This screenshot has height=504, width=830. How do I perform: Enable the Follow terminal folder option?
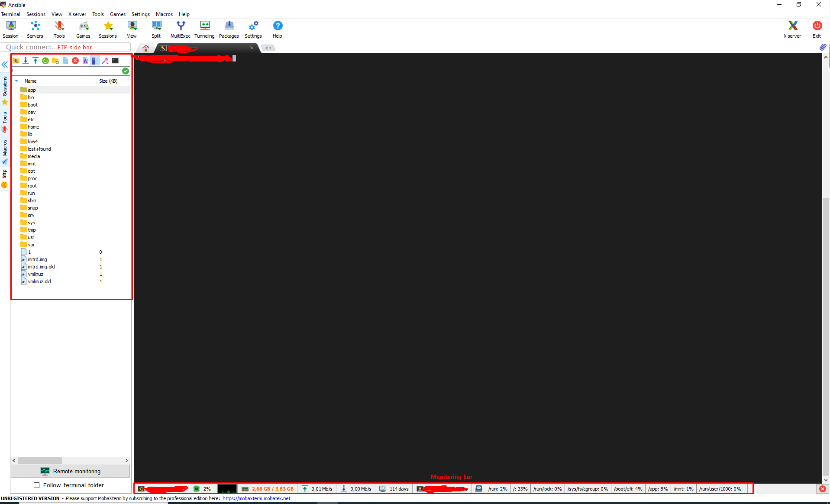(x=37, y=485)
